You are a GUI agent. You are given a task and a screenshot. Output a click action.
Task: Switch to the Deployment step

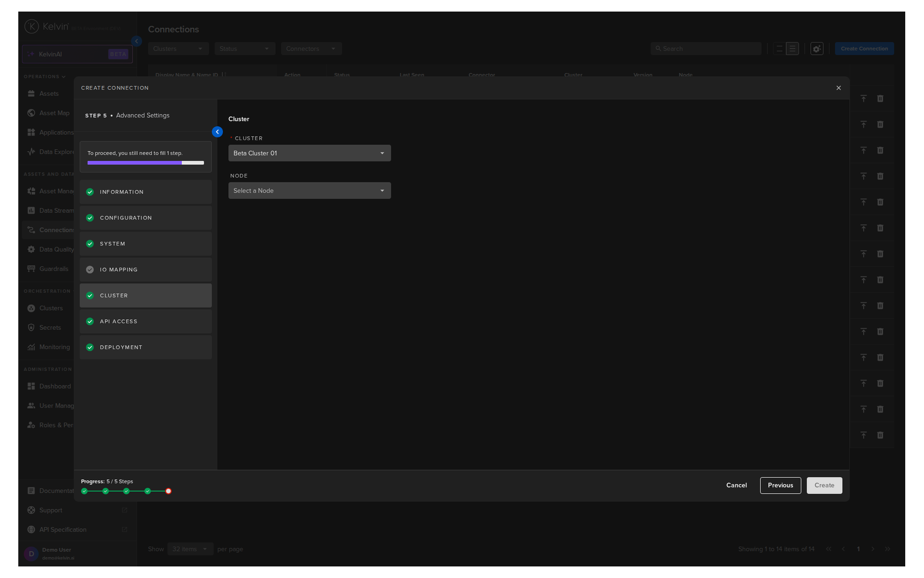tap(145, 347)
